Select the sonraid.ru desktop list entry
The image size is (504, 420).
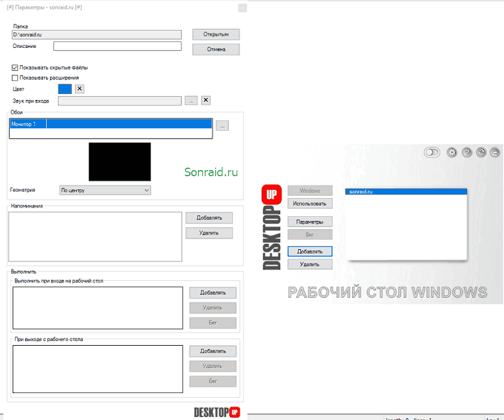tap(406, 192)
